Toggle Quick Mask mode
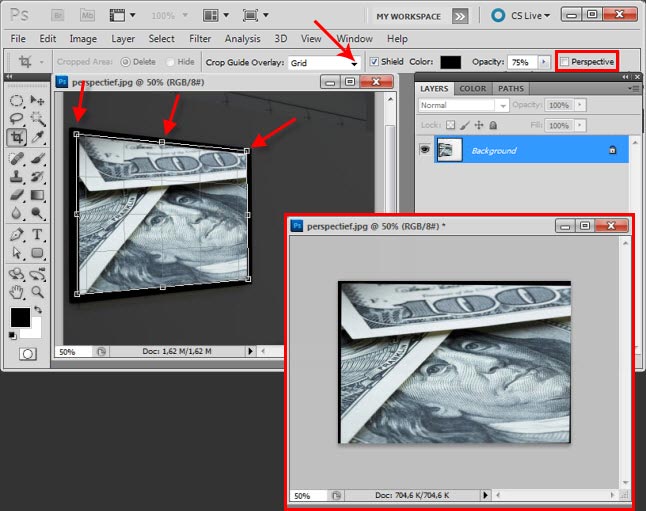This screenshot has width=646, height=511. [28, 354]
